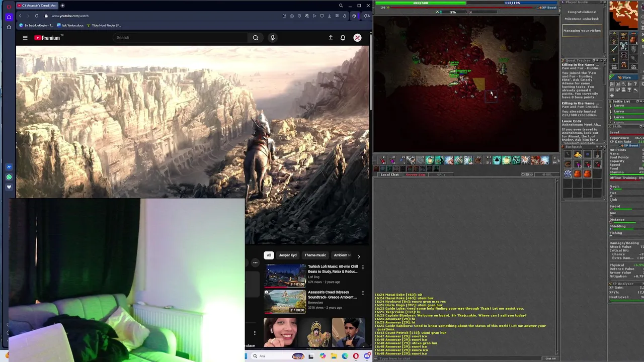Open Opera sidebar home icon
Viewport: 644px width, 362px height.
click(x=9, y=17)
